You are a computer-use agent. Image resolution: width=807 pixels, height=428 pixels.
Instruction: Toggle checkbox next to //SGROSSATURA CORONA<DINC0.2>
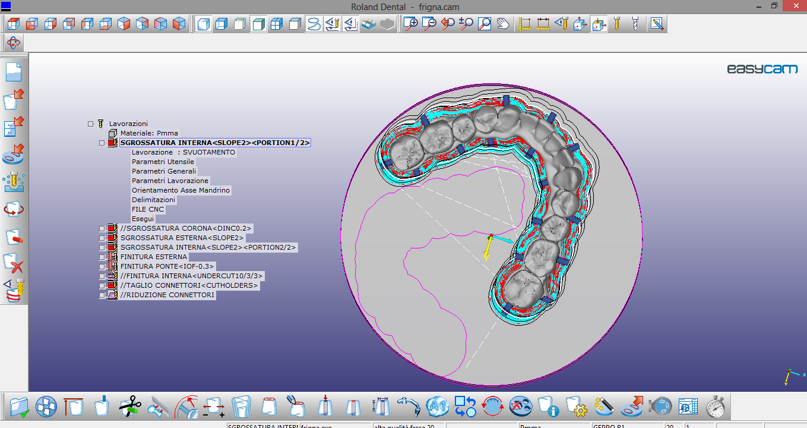point(102,229)
